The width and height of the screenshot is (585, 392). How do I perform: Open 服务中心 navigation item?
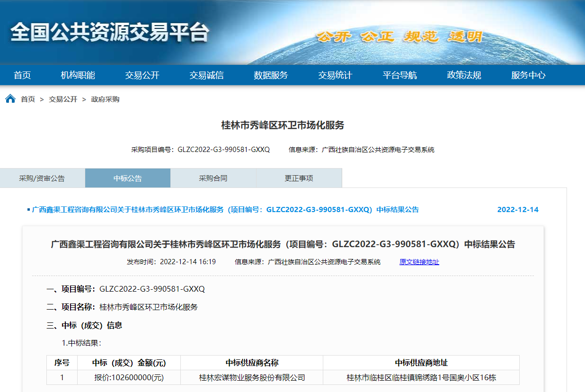[x=528, y=75]
